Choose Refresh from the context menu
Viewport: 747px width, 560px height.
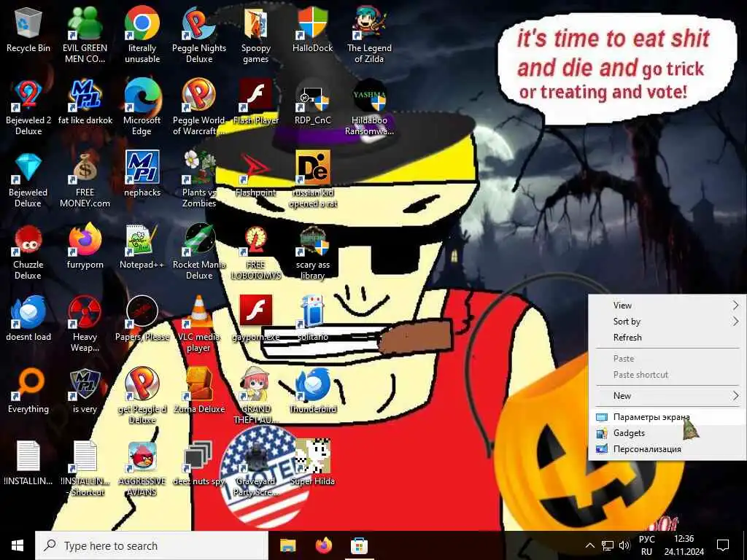click(667, 338)
